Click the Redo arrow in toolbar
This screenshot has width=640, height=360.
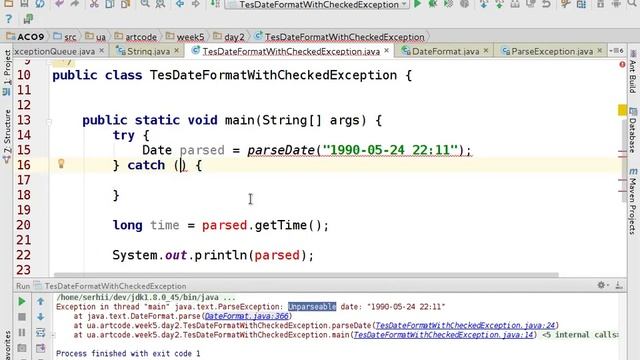click(x=74, y=4)
